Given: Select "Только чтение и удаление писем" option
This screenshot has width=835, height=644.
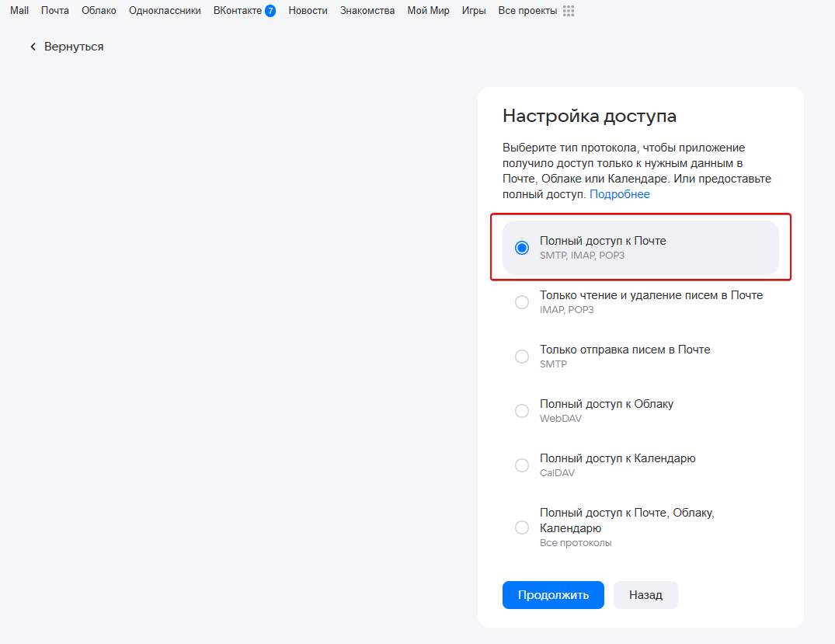Looking at the screenshot, I should point(522,302).
